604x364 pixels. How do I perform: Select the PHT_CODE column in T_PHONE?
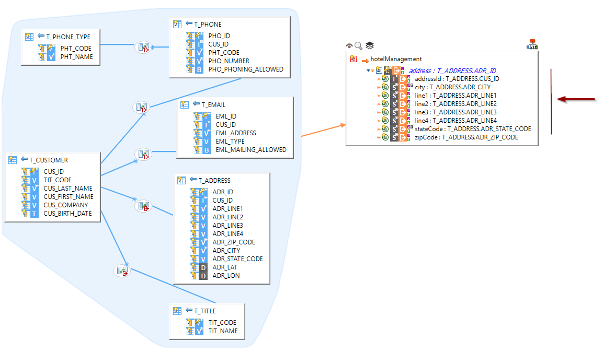(224, 52)
